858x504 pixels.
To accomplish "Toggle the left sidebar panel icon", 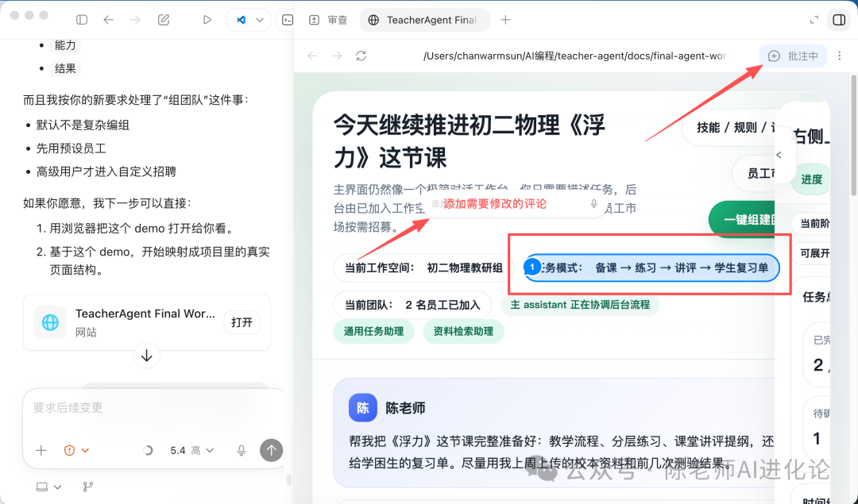I will click(x=82, y=20).
